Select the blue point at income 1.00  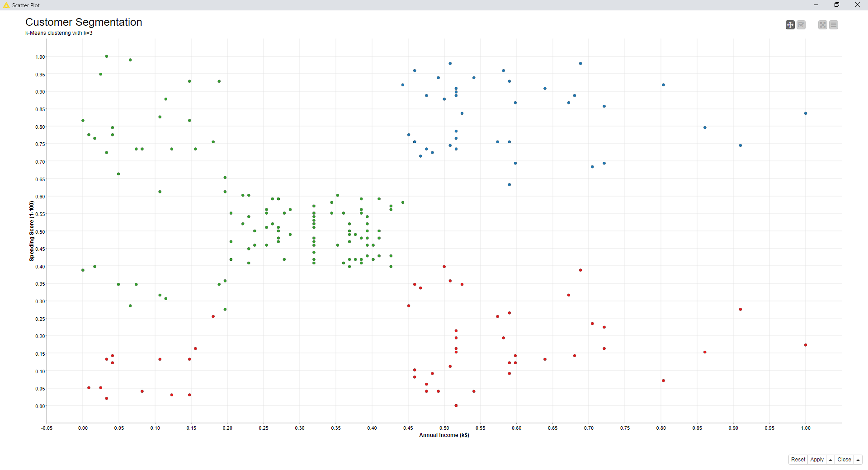(806, 113)
